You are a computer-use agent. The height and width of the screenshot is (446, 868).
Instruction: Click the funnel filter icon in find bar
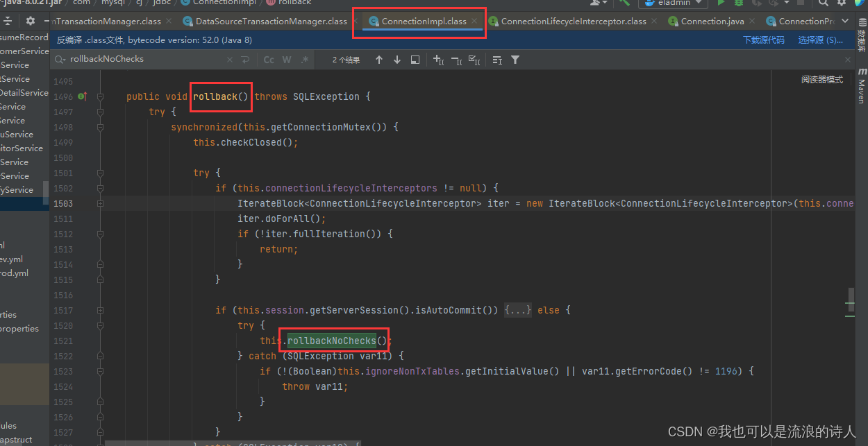[x=515, y=60]
